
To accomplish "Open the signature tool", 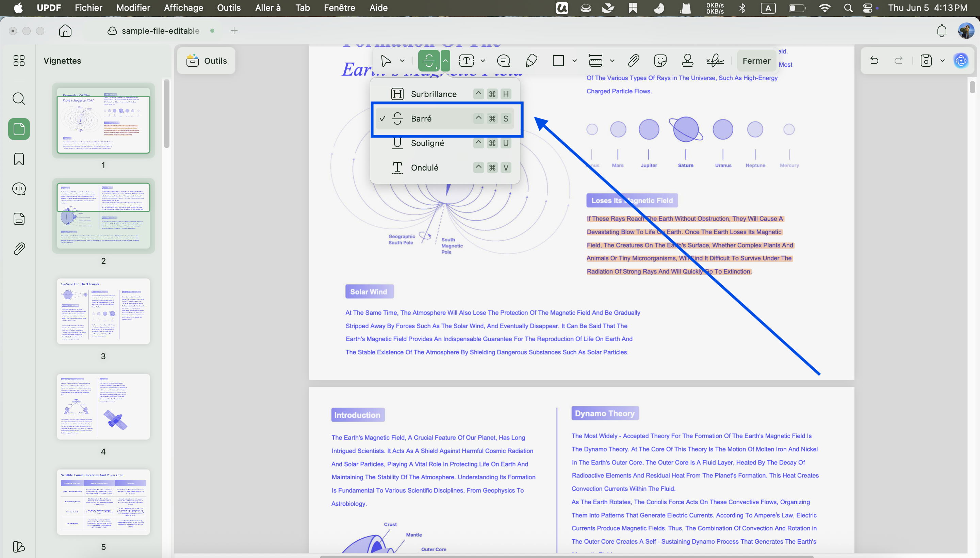I will click(715, 61).
